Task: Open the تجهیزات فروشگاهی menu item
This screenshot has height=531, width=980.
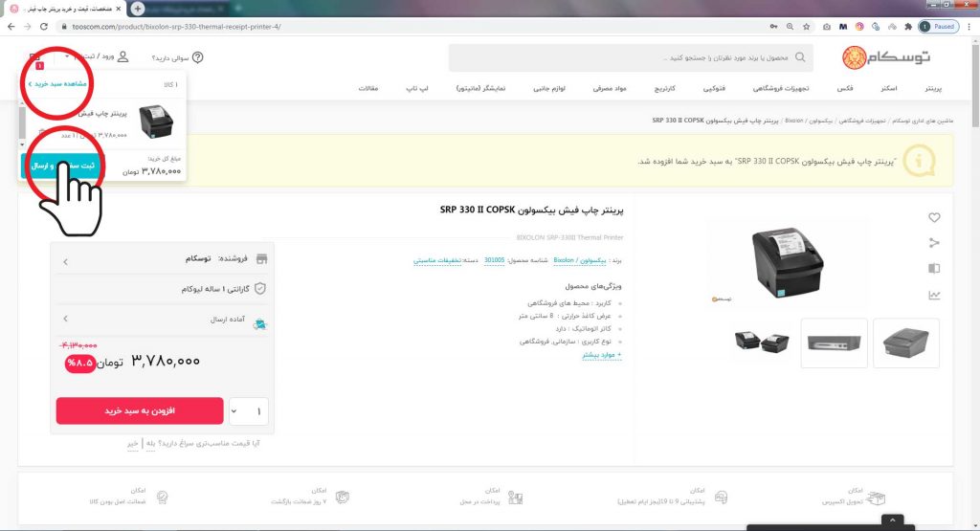Action: 781,89
